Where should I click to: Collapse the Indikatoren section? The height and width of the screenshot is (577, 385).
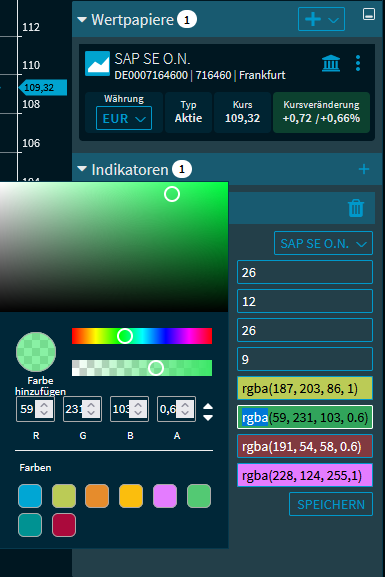(82, 169)
